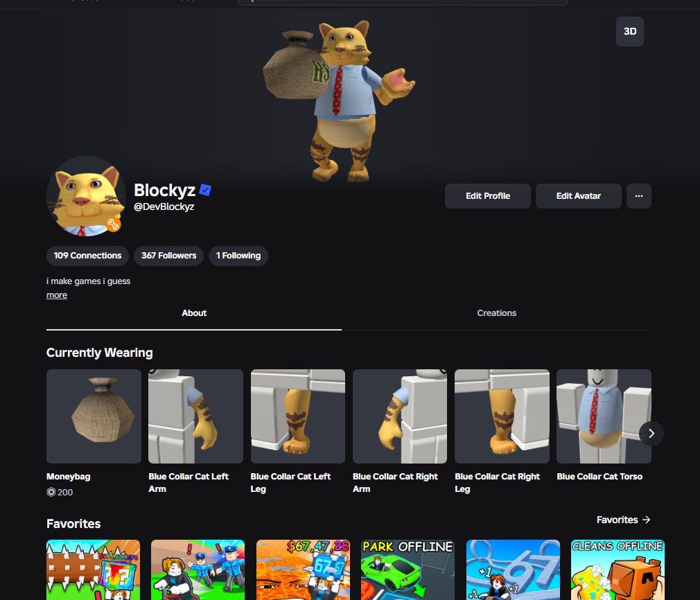Advance Currently Wearing carousel with right chevron

pos(651,434)
